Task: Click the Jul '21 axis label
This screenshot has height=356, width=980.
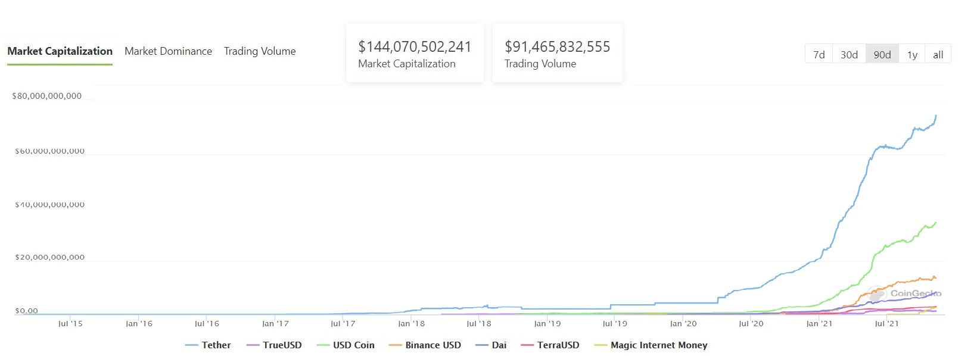Action: click(x=886, y=324)
